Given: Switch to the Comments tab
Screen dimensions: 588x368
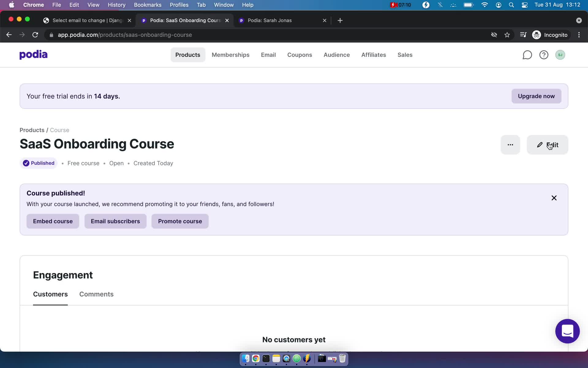Looking at the screenshot, I should pyautogui.click(x=96, y=294).
